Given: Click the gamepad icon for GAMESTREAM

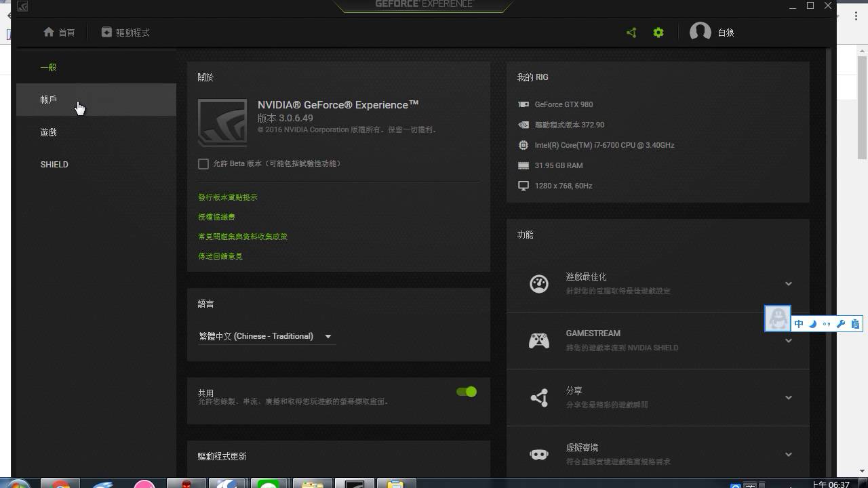Looking at the screenshot, I should tap(539, 340).
